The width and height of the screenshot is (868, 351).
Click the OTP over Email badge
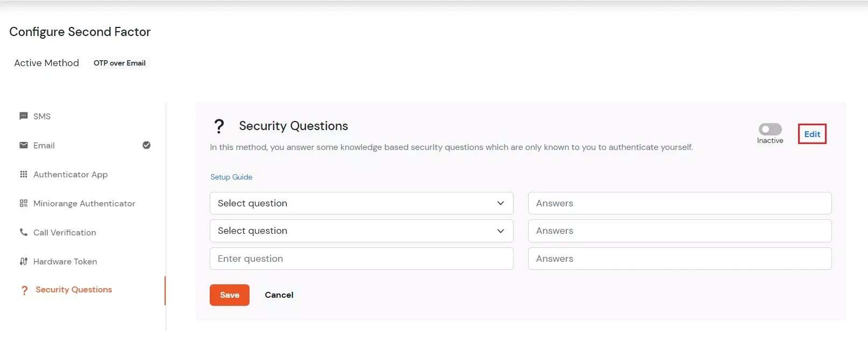coord(119,63)
